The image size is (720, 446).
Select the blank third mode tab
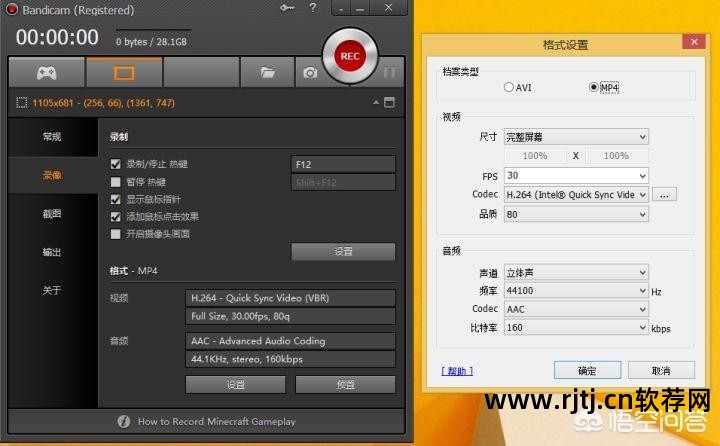(x=201, y=72)
